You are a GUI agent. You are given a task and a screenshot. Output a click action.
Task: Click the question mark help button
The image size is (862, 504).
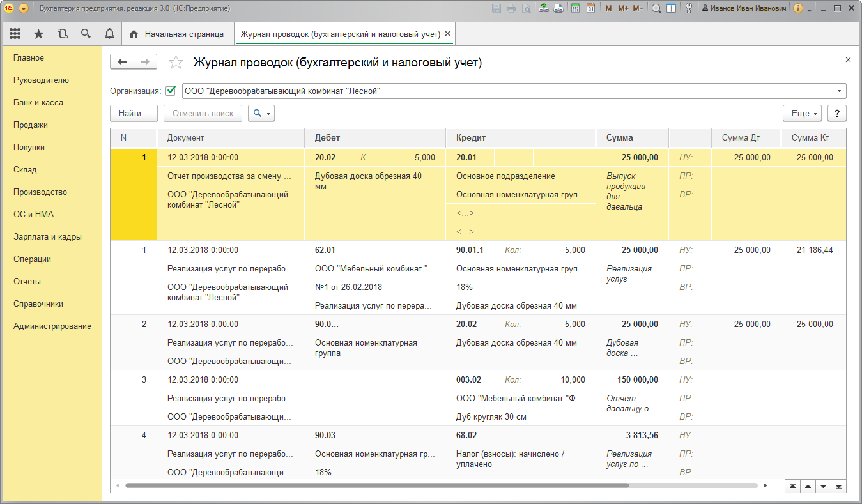coord(837,113)
